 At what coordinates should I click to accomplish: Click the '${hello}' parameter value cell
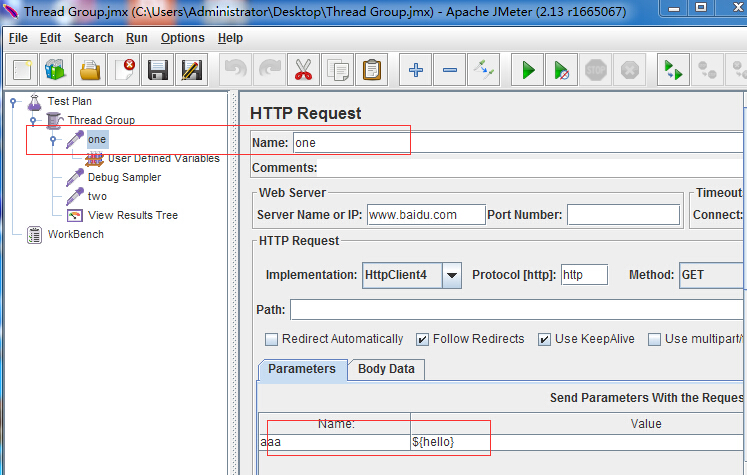tap(578, 442)
